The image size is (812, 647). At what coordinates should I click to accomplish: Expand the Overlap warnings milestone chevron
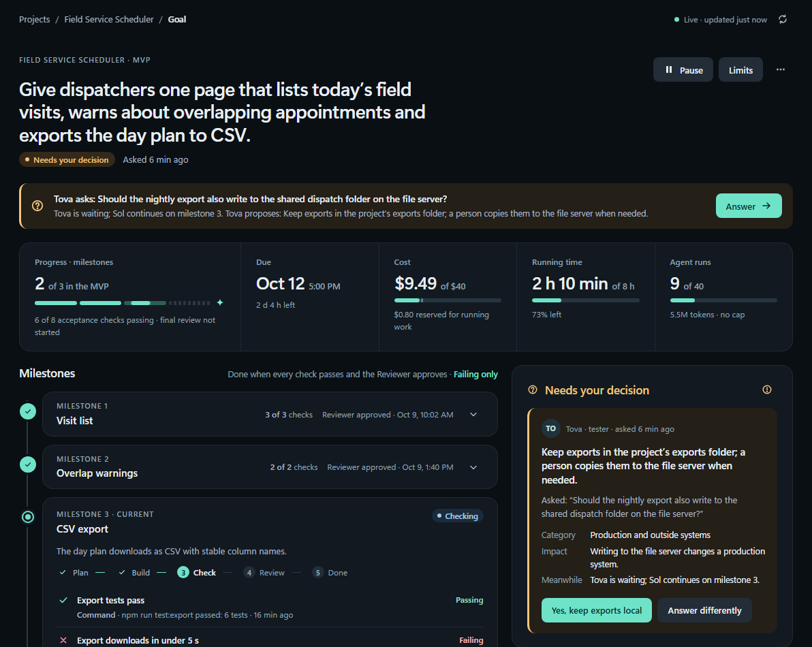click(x=473, y=467)
